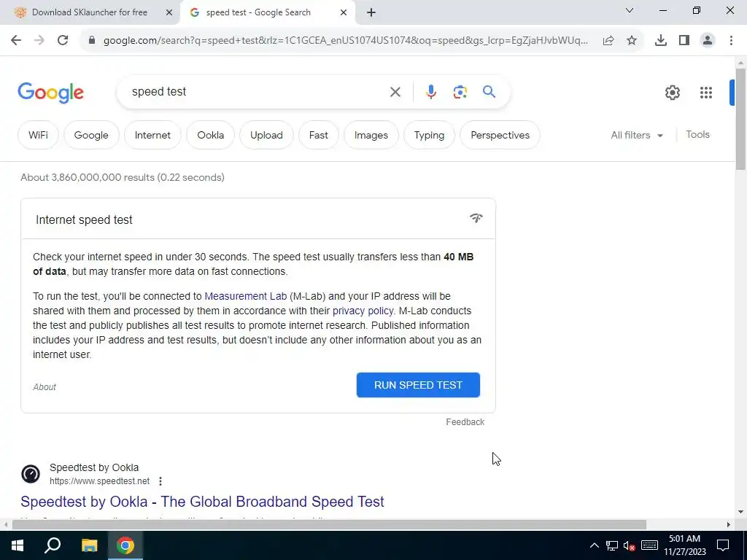
Task: Apply the Fast filter chip
Action: pyautogui.click(x=318, y=135)
